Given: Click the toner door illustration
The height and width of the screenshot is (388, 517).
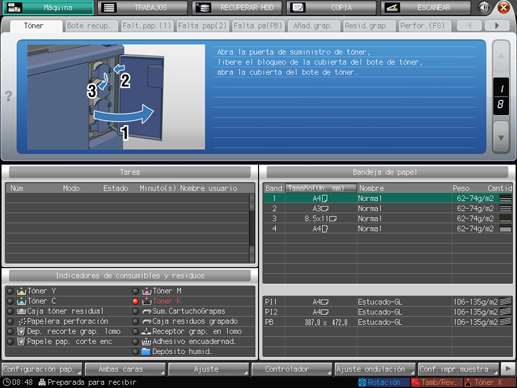Looking at the screenshot, I should [116, 97].
